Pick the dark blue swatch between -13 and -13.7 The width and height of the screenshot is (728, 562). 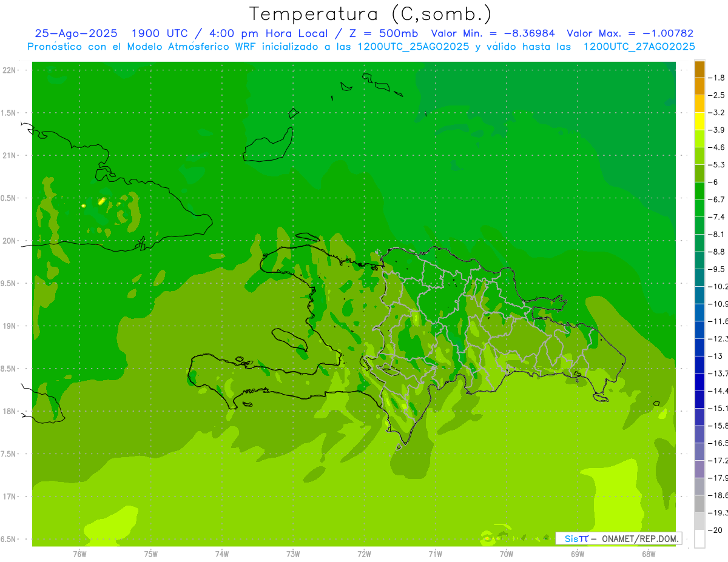699,365
